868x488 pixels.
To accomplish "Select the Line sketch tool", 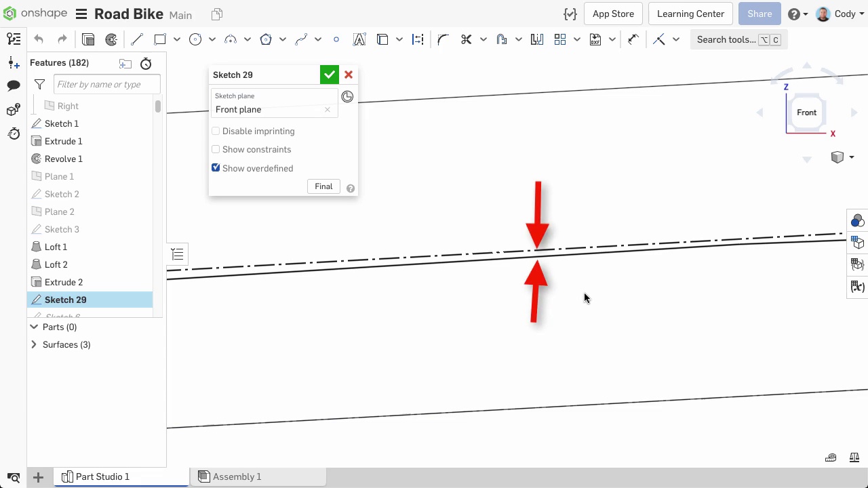I will pos(136,40).
